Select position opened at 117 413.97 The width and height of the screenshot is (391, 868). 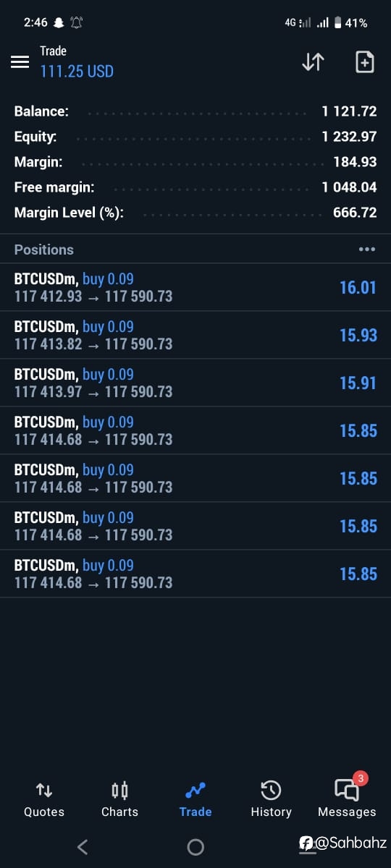(195, 383)
